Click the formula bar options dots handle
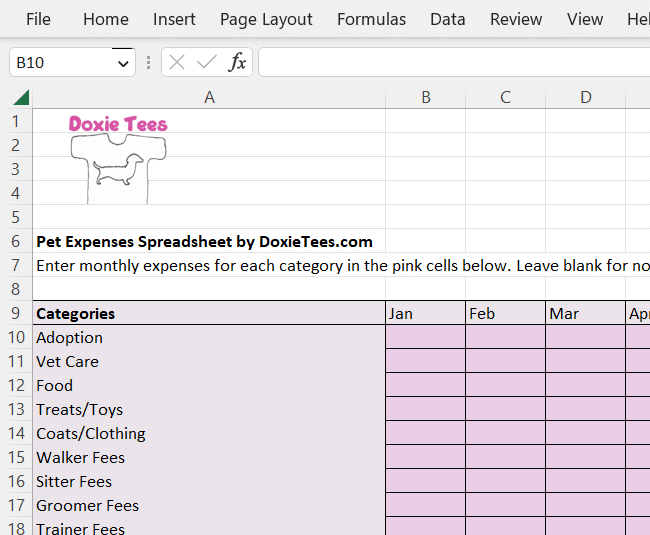 coord(148,63)
